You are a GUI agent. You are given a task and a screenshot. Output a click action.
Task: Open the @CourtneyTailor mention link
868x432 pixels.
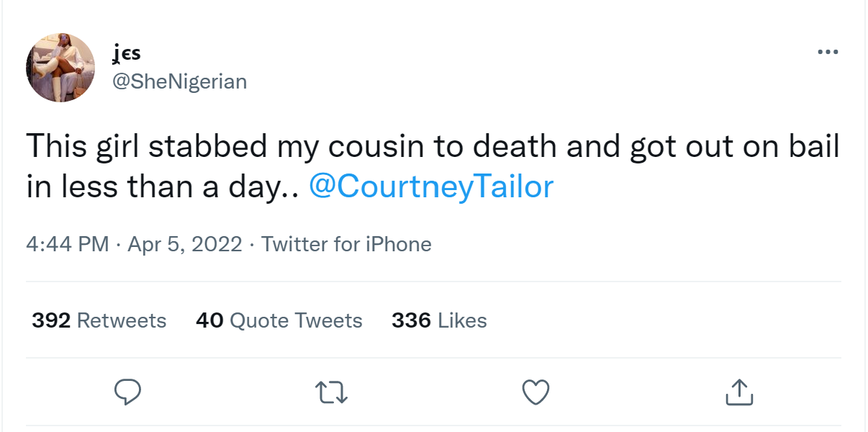click(430, 186)
